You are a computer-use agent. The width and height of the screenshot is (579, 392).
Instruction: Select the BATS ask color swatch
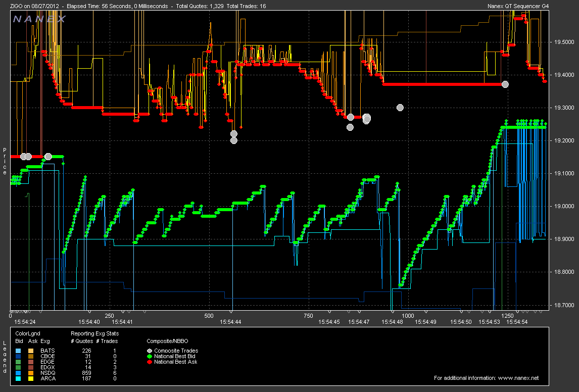(31, 351)
